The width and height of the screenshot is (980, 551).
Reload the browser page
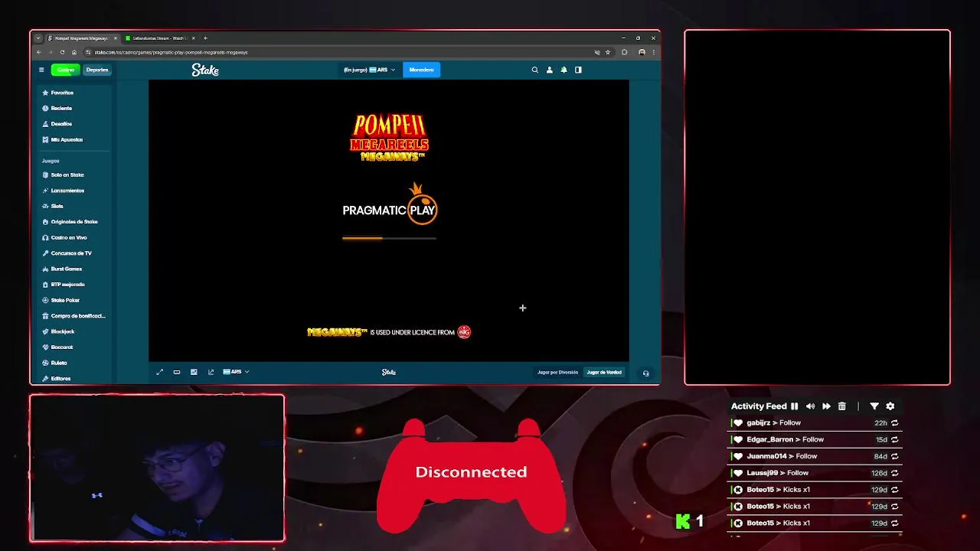point(62,52)
